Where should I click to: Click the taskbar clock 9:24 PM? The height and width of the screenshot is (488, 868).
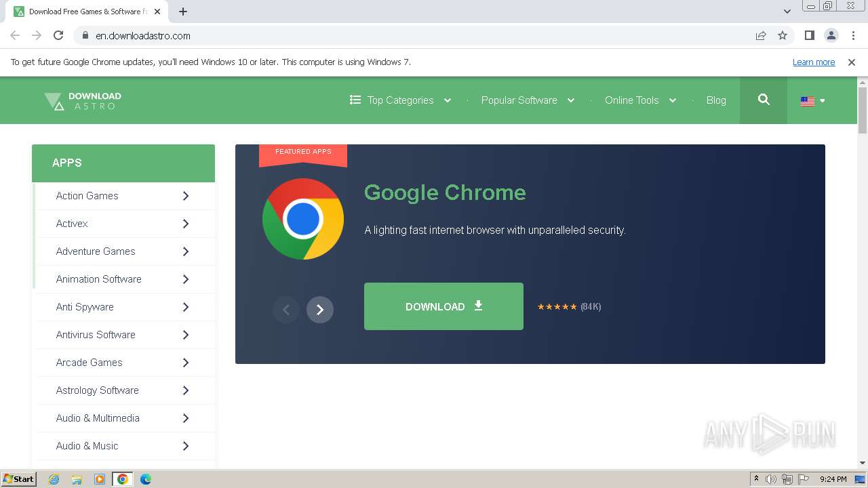[833, 479]
